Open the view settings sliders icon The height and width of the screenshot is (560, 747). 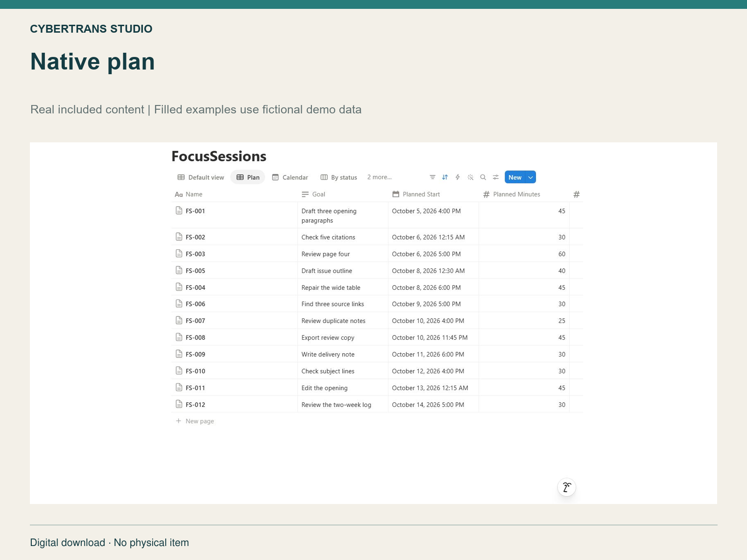click(x=496, y=177)
